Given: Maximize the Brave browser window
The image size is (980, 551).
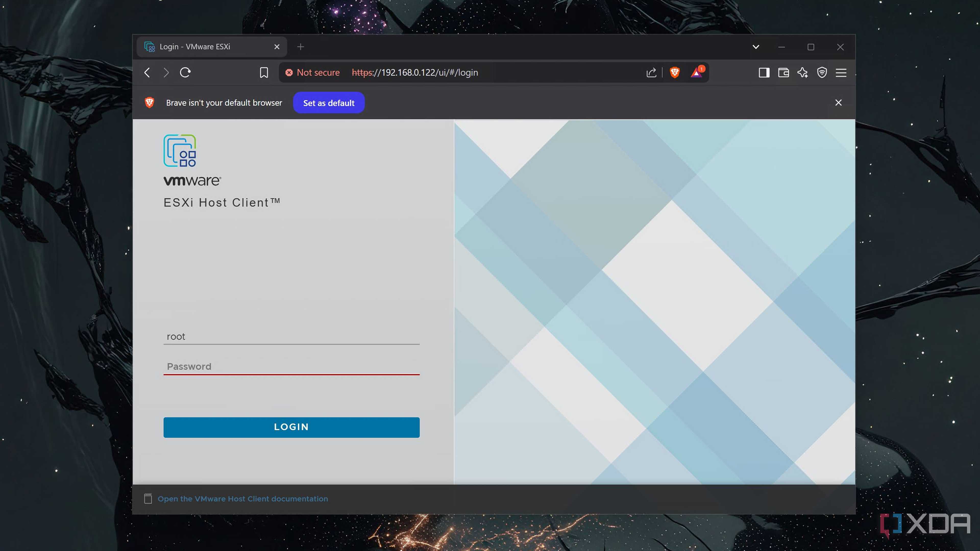Looking at the screenshot, I should click(x=811, y=47).
